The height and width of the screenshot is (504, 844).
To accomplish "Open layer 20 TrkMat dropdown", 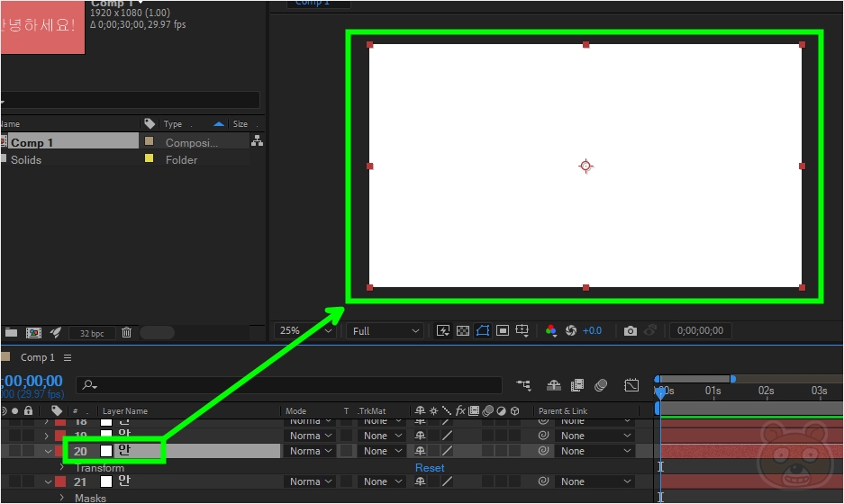I will (382, 451).
